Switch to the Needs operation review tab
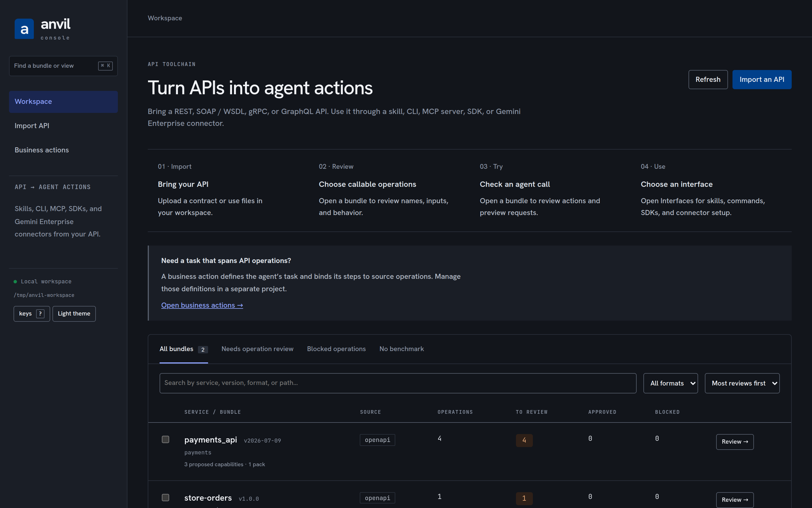 point(257,349)
